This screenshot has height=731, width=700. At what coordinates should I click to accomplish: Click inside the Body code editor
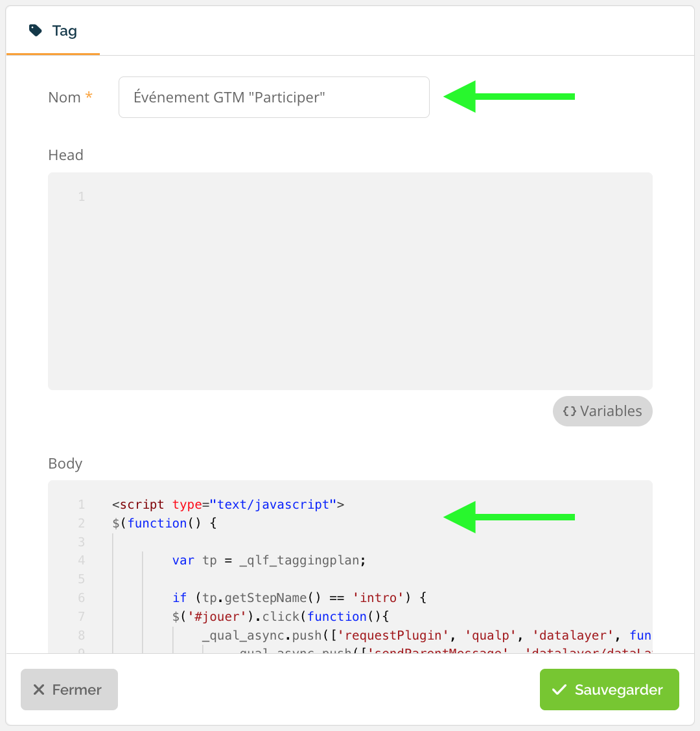(350, 566)
